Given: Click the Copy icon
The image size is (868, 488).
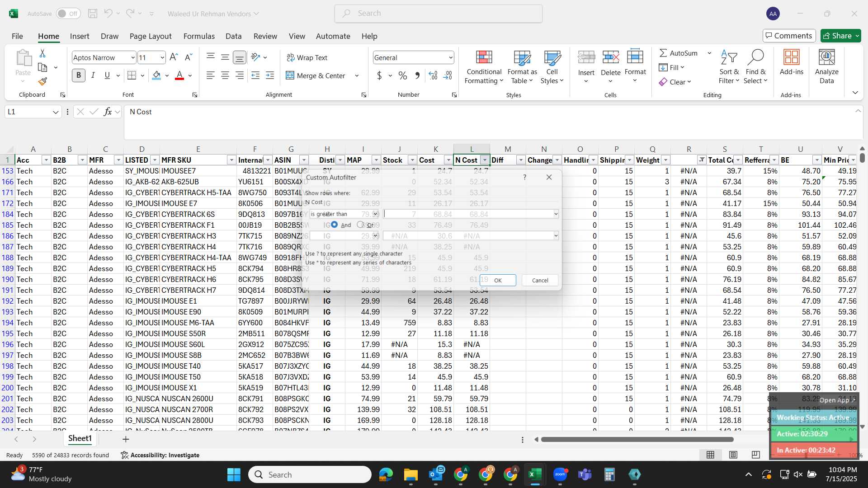Looking at the screenshot, I should [x=42, y=67].
